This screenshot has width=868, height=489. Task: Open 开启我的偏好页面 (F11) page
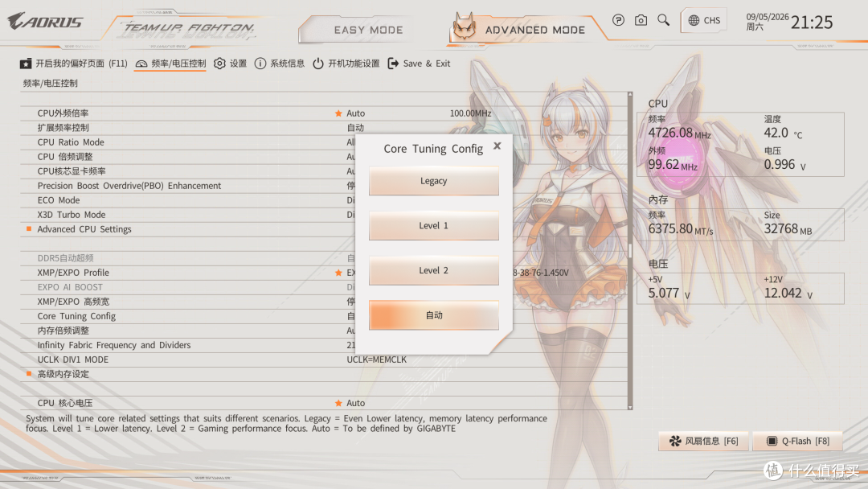(74, 64)
